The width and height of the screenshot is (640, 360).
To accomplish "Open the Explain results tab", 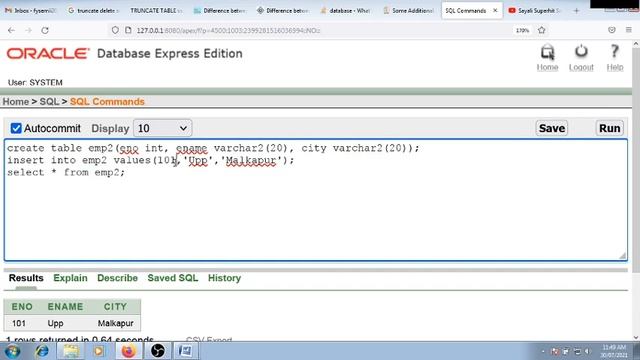I will point(70,278).
